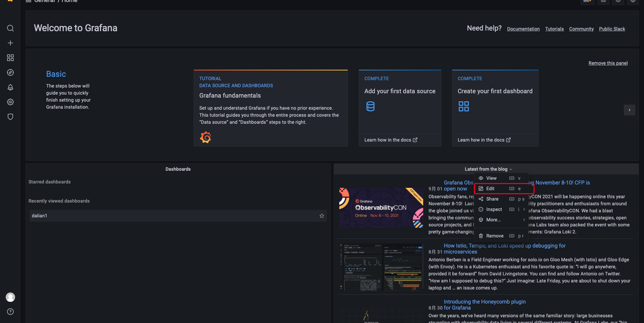Open Server Admin via the shield icon
Screen dimensions: 644x323
pos(10,117)
